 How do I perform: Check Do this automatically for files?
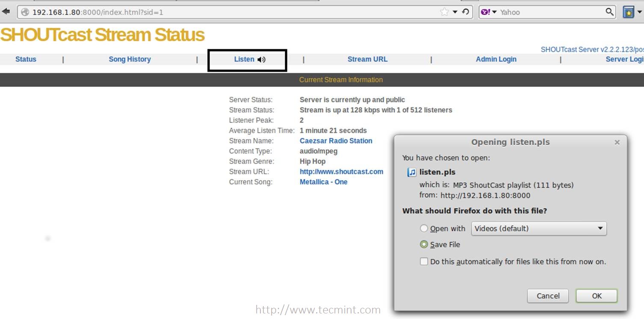(424, 262)
